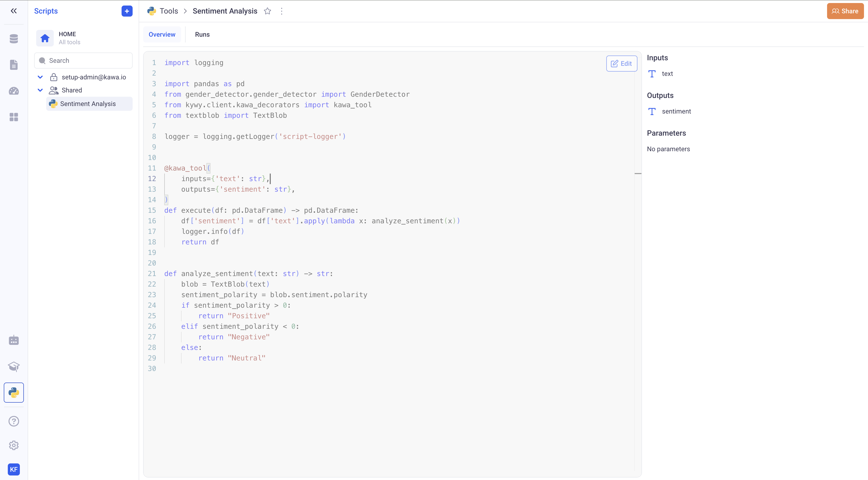
Task: Click the Search scripts input field
Action: 84,61
